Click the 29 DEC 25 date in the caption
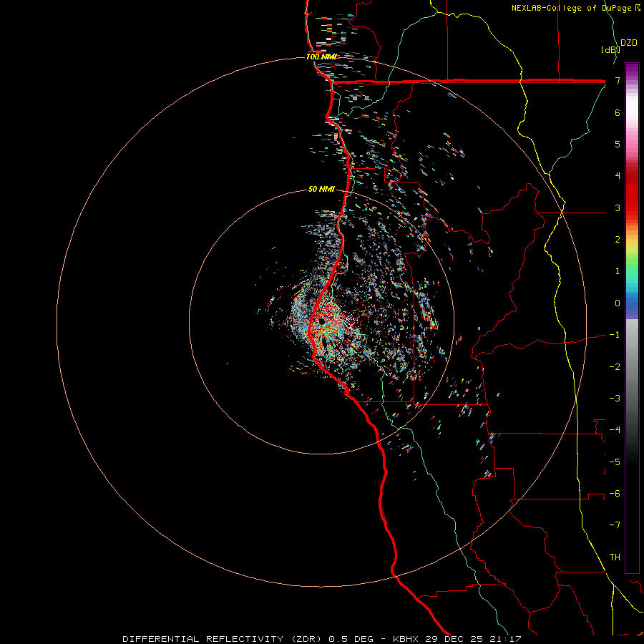This screenshot has width=644, height=644. tap(454, 639)
